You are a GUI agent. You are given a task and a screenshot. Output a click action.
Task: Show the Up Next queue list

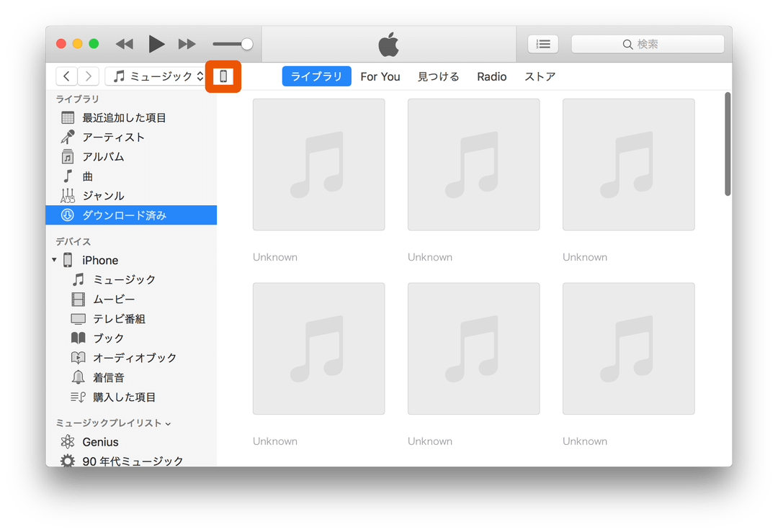click(x=542, y=44)
